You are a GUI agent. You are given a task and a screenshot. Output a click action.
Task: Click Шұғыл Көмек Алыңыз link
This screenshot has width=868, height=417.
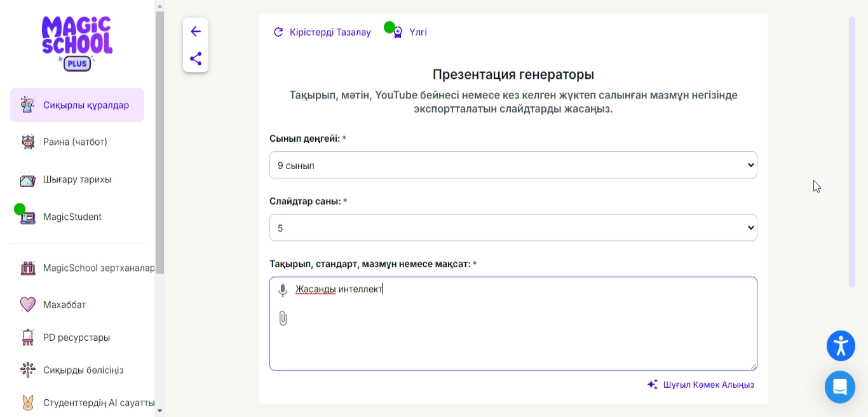[x=701, y=385]
